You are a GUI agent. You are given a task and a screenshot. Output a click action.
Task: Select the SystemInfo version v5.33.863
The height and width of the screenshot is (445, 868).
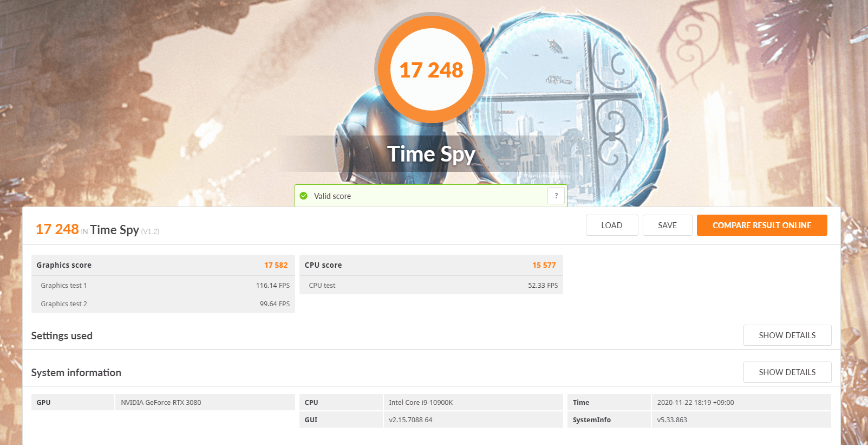[x=672, y=420]
